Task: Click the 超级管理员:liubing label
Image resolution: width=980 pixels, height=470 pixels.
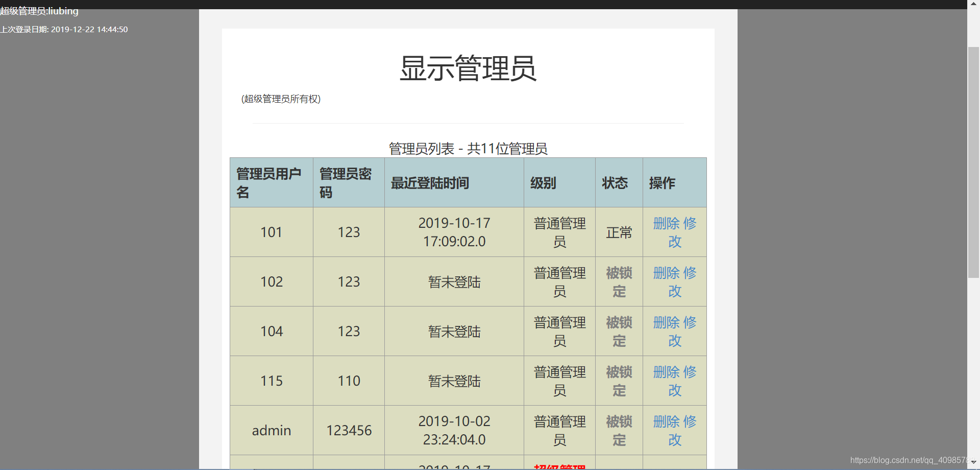Action: (x=39, y=11)
